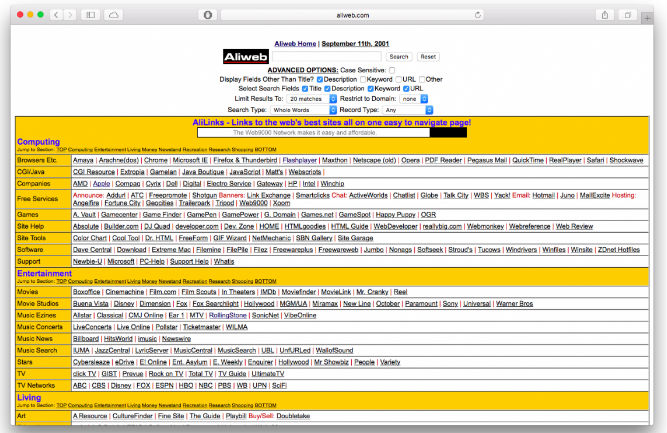Open the iCloud tabs icon
This screenshot has height=433, width=667.
[x=114, y=15]
